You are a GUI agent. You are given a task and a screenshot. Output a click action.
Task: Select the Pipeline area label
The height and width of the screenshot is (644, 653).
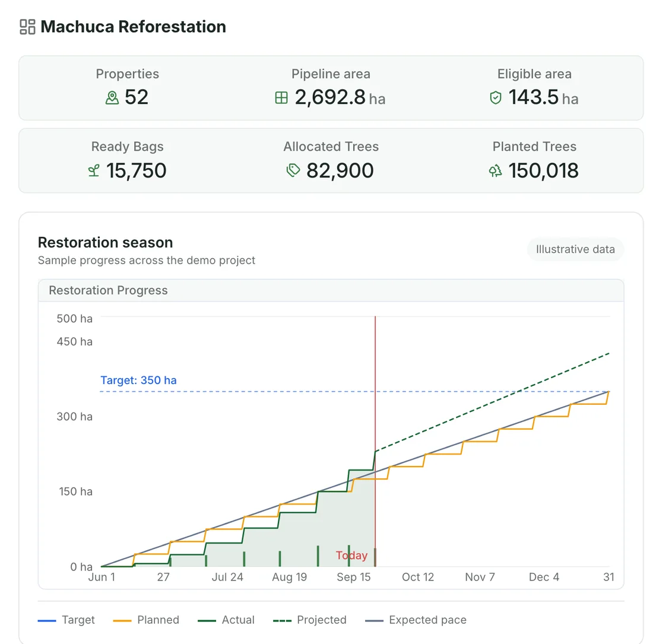click(x=331, y=74)
